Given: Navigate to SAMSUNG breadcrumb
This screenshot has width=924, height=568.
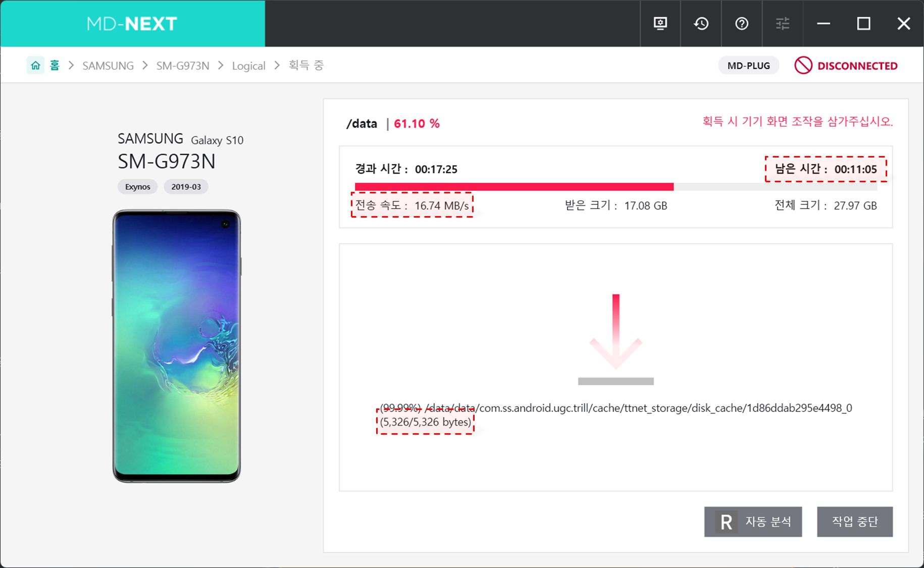Looking at the screenshot, I should 108,66.
